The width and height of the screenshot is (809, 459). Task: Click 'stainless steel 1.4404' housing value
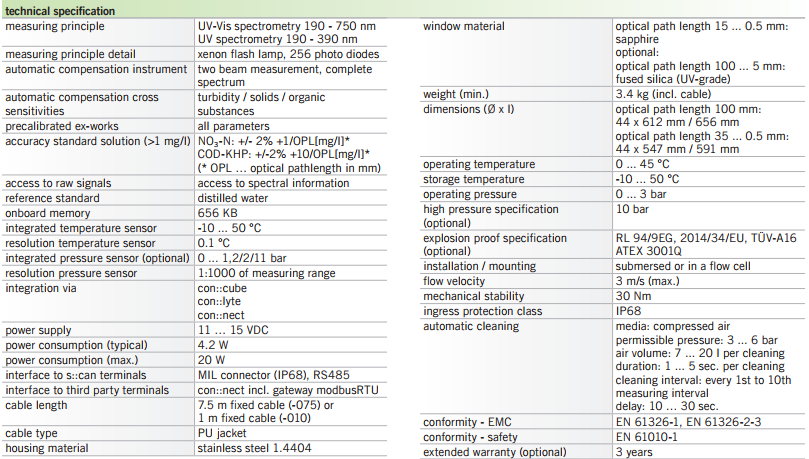[254, 448]
